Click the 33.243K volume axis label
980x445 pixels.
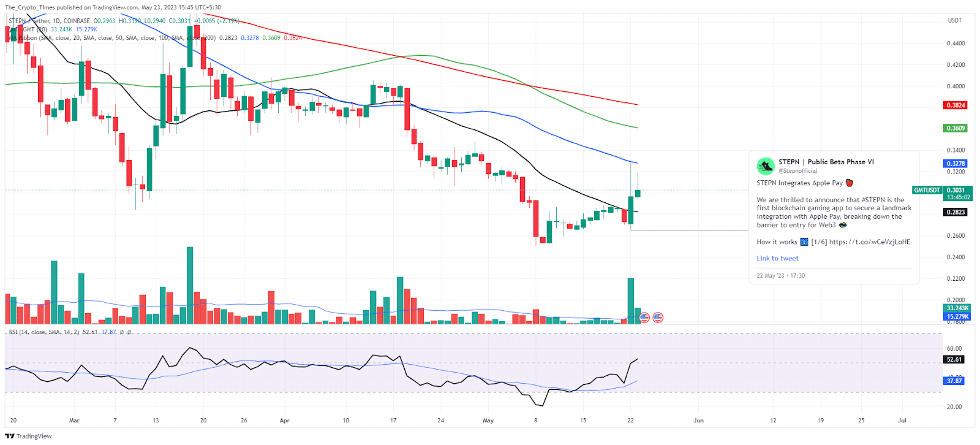[x=957, y=308]
